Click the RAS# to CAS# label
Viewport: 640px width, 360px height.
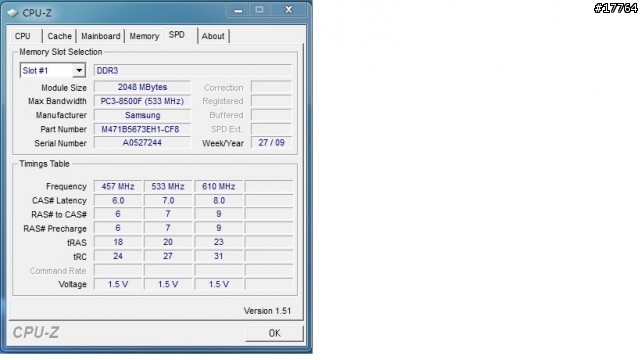59,215
